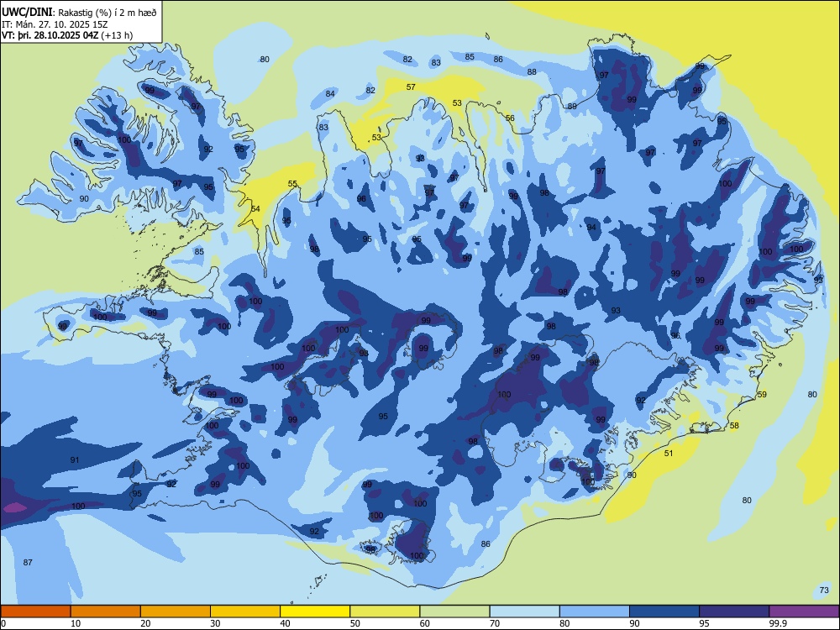840x630 pixels.
Task: Pick the light green 60–70 legend swatch
Action: pos(454,612)
